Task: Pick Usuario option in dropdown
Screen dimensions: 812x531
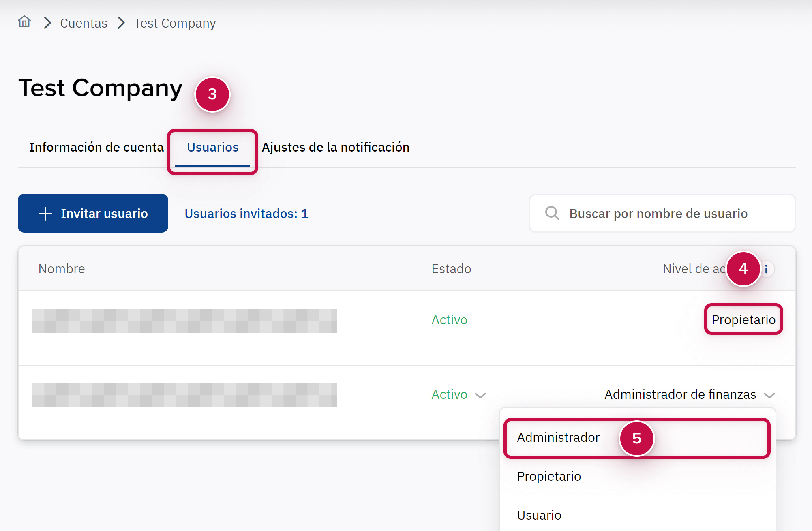Action: (x=539, y=515)
